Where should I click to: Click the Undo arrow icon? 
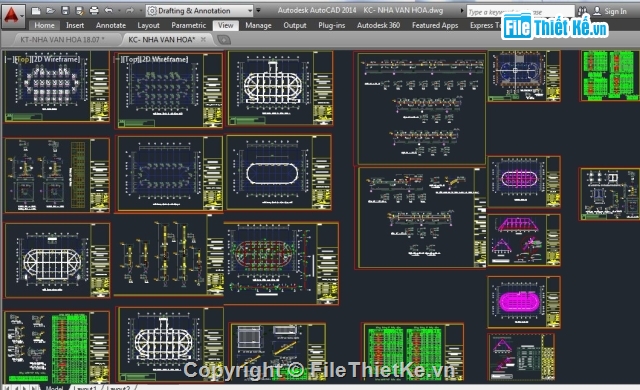point(109,11)
